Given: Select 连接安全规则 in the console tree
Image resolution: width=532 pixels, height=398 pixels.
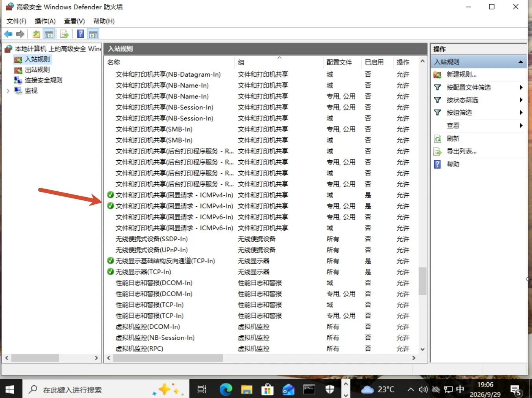Looking at the screenshot, I should click(x=44, y=80).
